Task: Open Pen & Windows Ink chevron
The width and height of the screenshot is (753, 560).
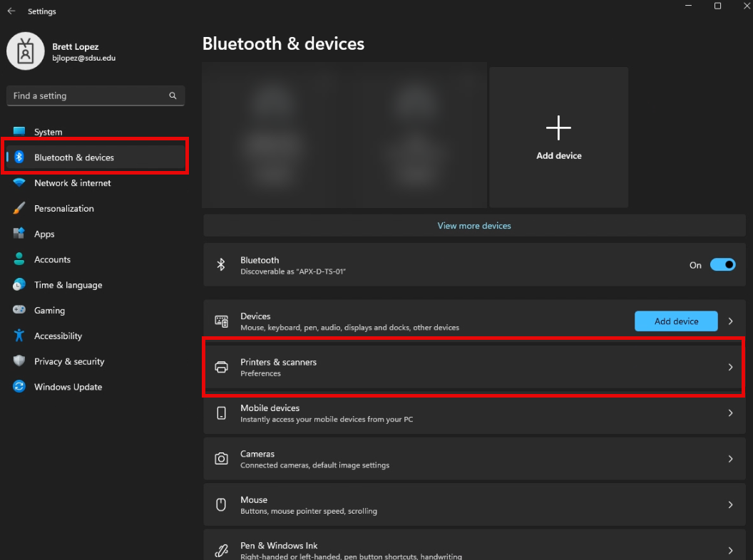Action: pyautogui.click(x=730, y=551)
